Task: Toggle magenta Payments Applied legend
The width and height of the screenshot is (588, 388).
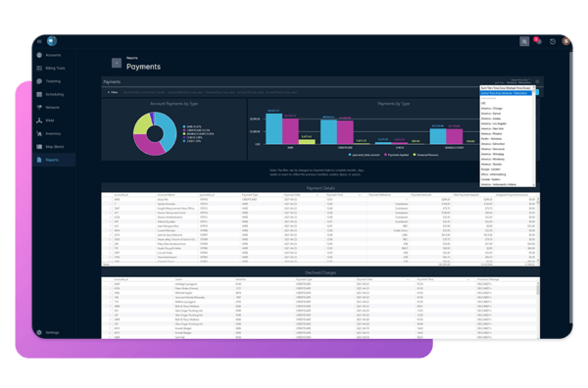Action: point(396,155)
